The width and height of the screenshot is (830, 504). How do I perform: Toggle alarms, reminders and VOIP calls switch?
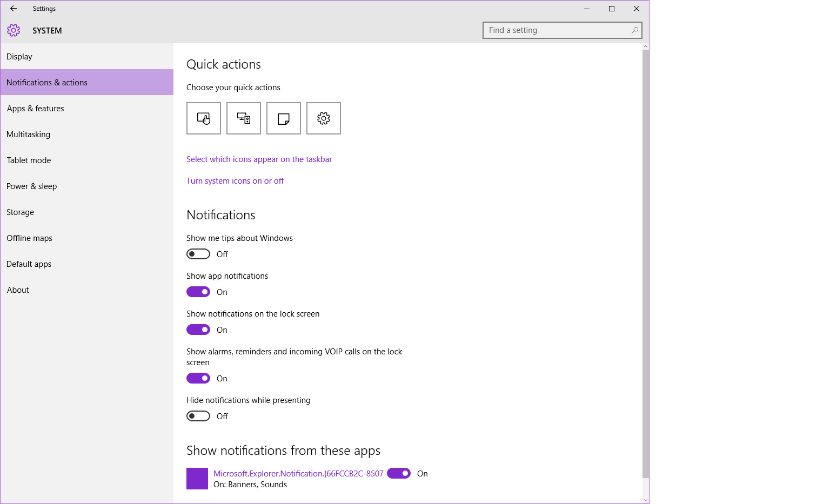coord(198,378)
